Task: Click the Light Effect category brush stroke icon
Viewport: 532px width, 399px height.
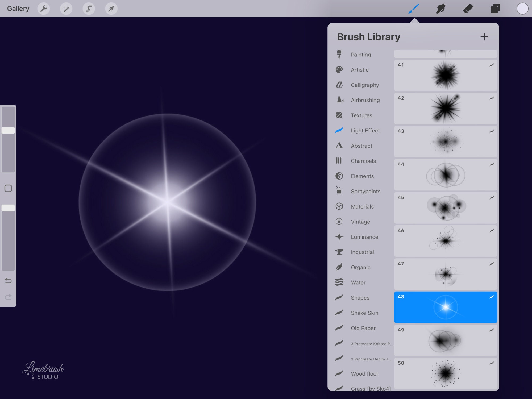Action: 339,131
